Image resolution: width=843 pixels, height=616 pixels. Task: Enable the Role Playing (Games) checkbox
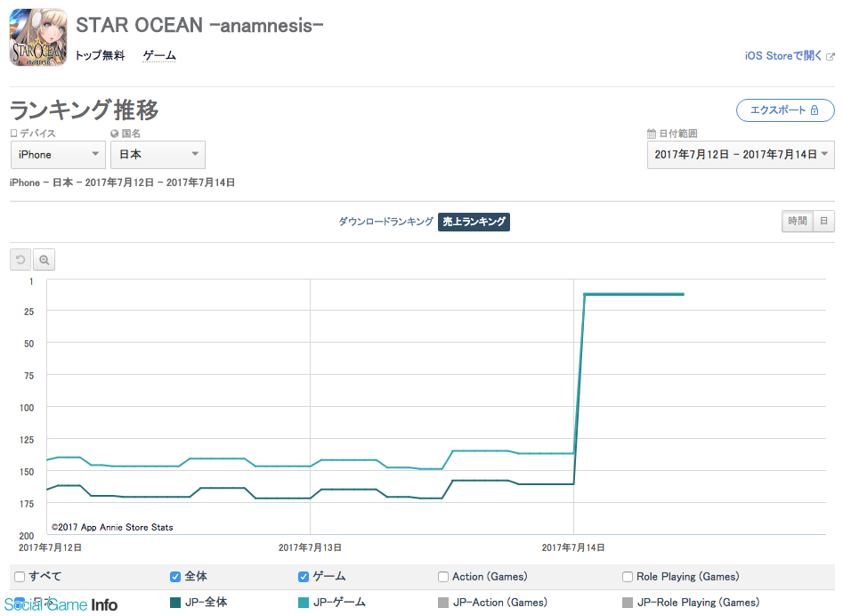click(x=628, y=577)
